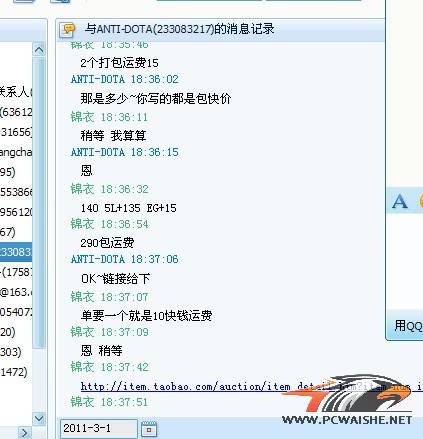Select the contact entry showing 1472)
Screen dimensions: 423x439
(x=14, y=372)
